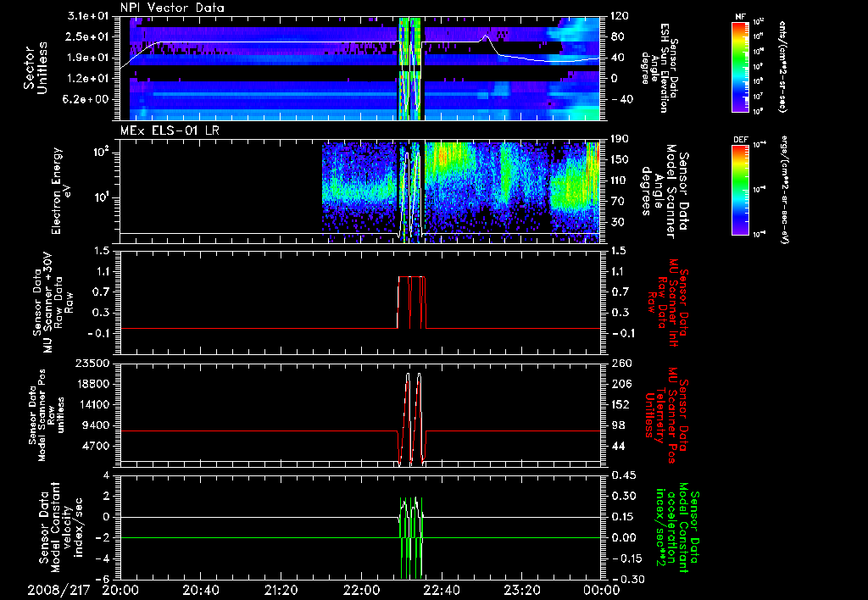868x600 pixels.
Task: Click the 23500 scanner position tick
Action: [x=92, y=364]
